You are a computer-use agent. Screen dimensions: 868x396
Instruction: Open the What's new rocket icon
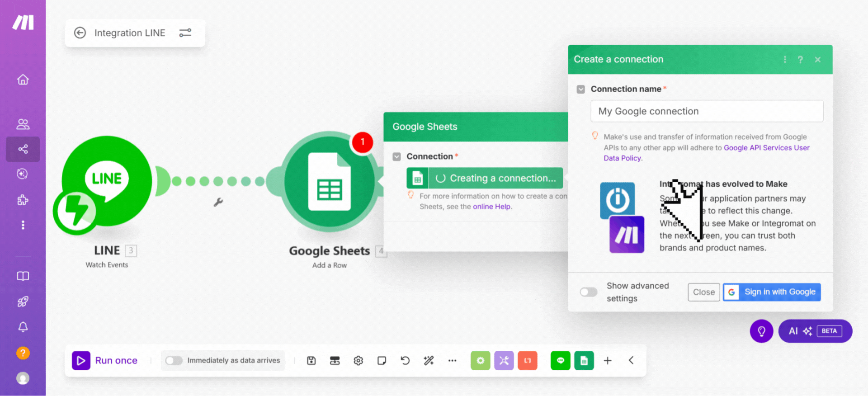23,302
